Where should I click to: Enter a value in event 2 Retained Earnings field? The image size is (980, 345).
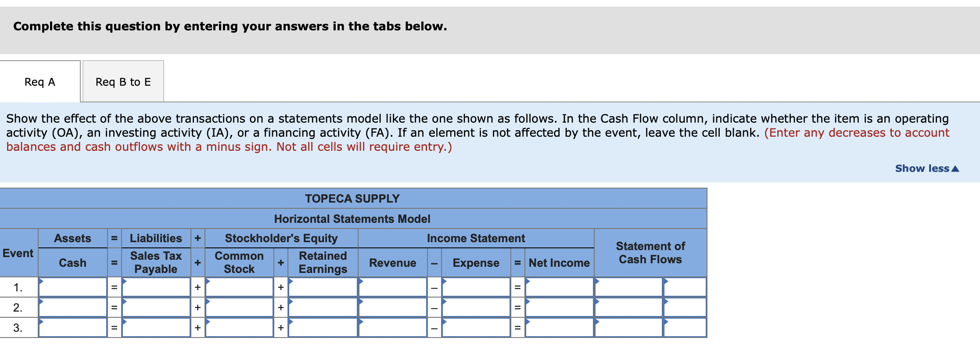(323, 307)
